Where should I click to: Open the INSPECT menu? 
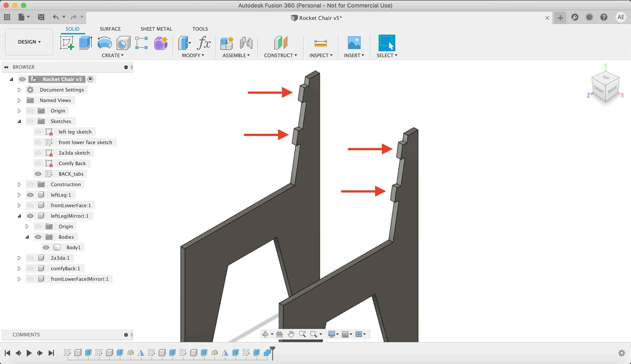[x=321, y=55]
